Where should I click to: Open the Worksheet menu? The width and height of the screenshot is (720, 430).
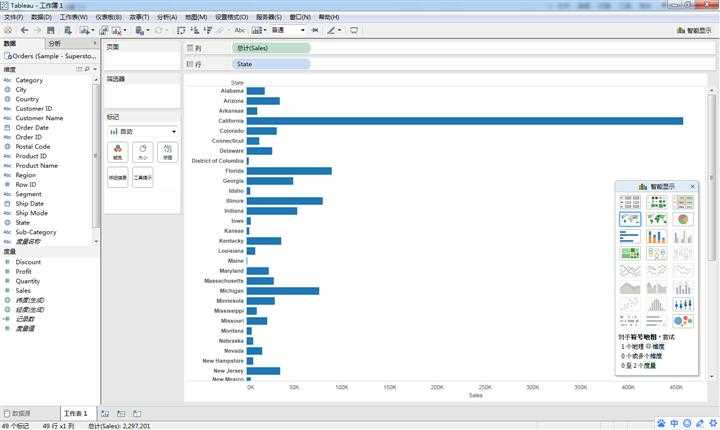coord(73,17)
